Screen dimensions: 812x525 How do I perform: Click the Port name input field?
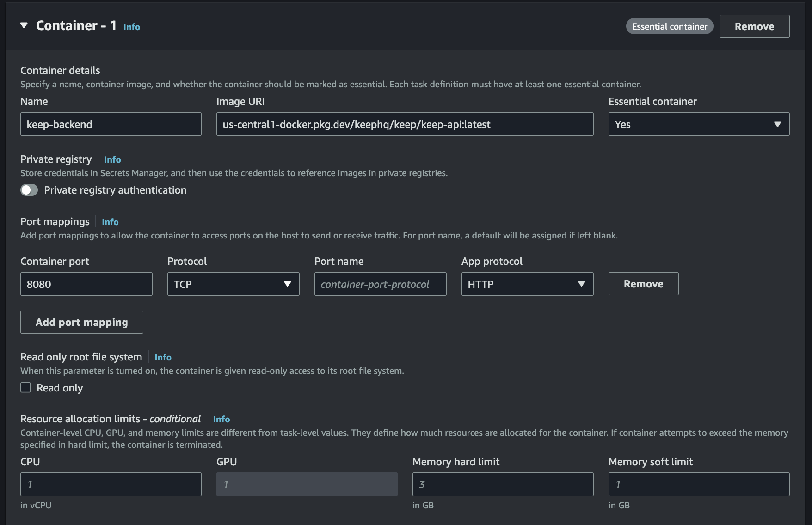pyautogui.click(x=380, y=284)
